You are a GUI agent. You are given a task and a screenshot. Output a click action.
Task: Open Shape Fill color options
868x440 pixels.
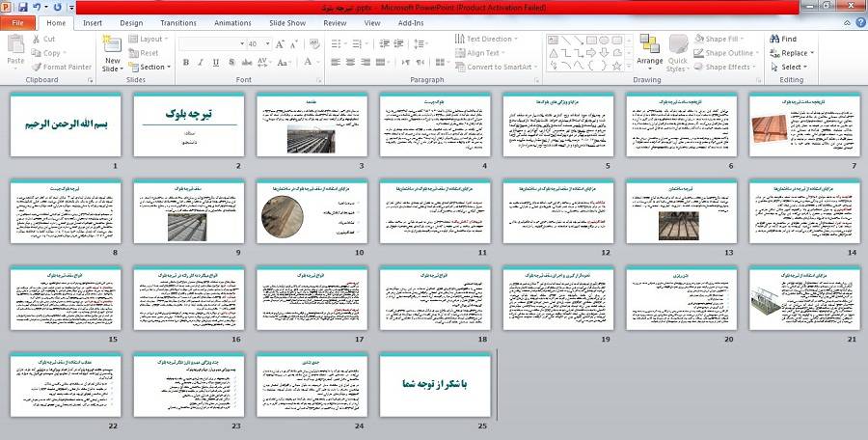[x=718, y=39]
